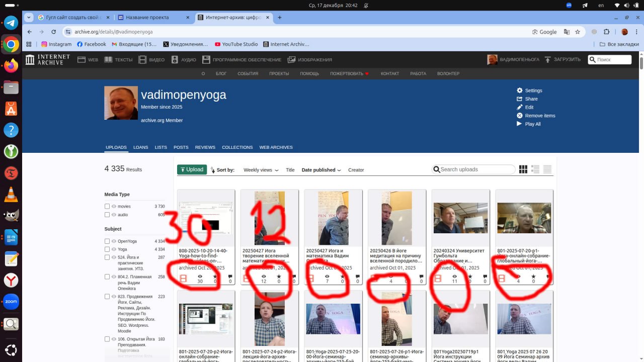
Task: Open the Программное обеспечение (software) section
Action: point(242,60)
